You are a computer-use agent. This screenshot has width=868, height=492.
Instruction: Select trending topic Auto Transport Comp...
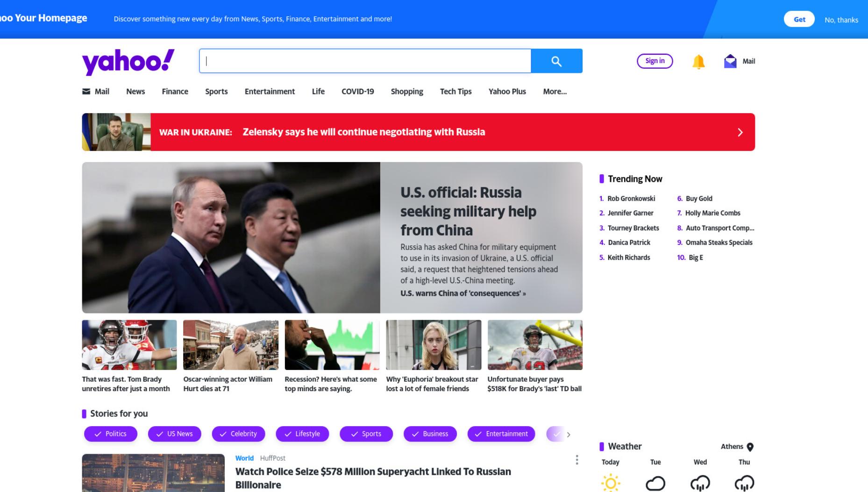tap(720, 228)
